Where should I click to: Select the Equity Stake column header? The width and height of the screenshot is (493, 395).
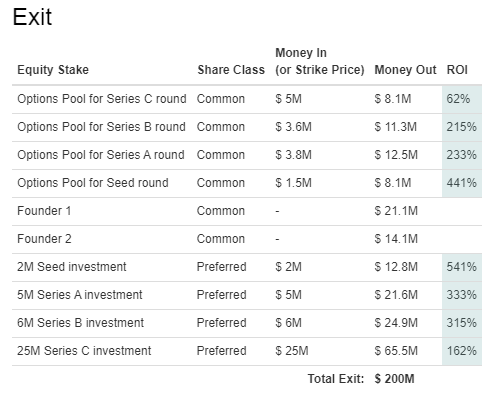tap(53, 70)
